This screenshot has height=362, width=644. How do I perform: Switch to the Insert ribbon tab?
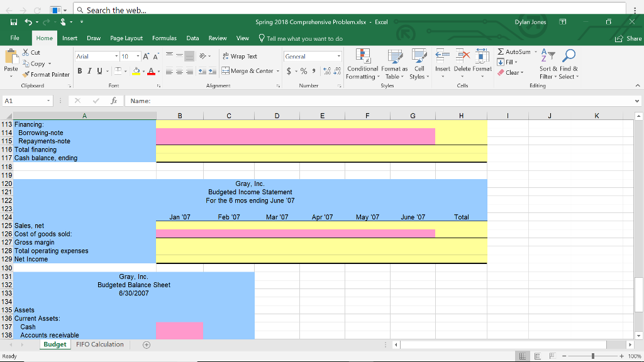[70, 38]
